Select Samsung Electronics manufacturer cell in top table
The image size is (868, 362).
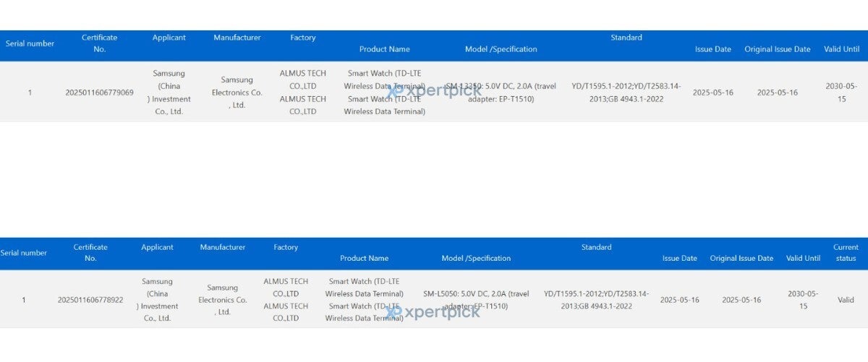coord(237,92)
